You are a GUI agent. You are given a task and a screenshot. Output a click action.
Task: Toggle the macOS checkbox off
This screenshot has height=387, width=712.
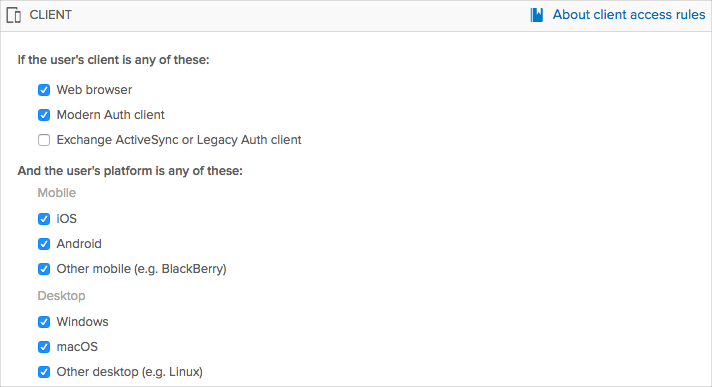coord(44,347)
